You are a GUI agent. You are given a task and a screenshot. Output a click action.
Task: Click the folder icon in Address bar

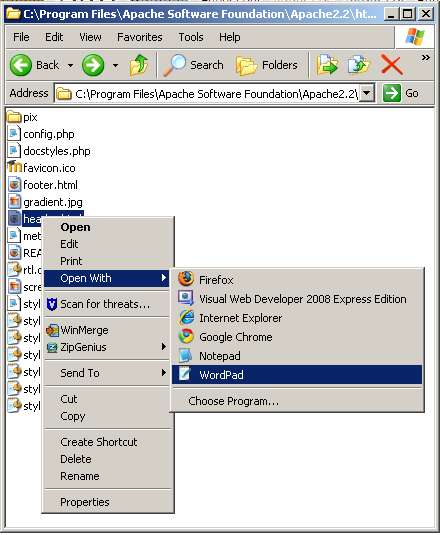coord(64,93)
